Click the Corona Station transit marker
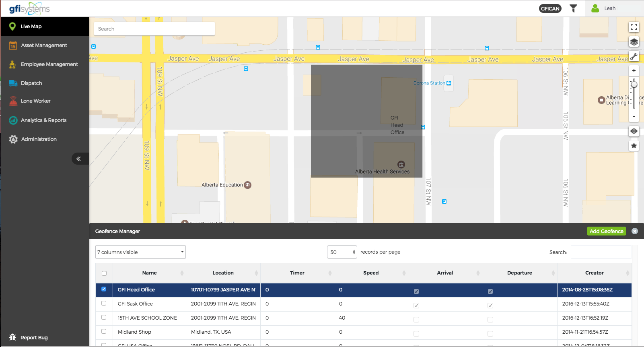The height and width of the screenshot is (347, 644). pos(449,83)
